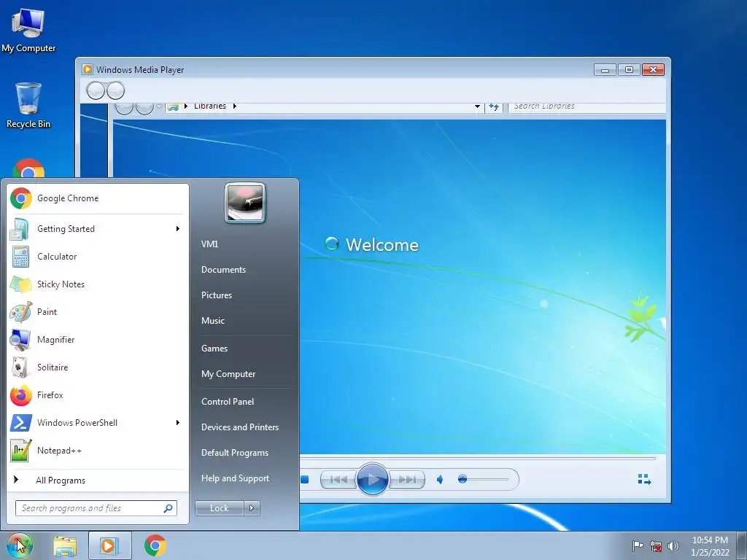Launch Chrome from the taskbar

point(155,545)
